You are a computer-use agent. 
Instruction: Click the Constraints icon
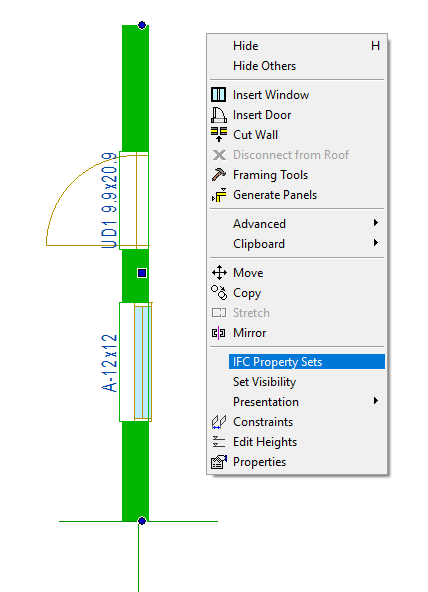tap(219, 422)
